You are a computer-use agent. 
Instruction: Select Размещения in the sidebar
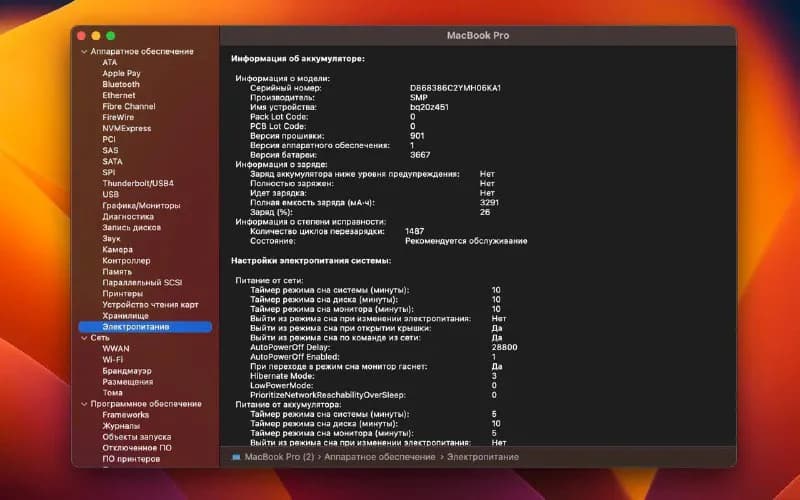click(x=128, y=382)
